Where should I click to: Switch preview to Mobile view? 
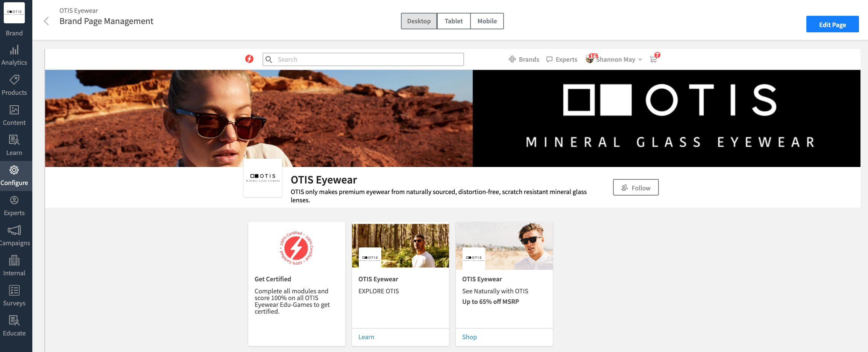point(487,21)
